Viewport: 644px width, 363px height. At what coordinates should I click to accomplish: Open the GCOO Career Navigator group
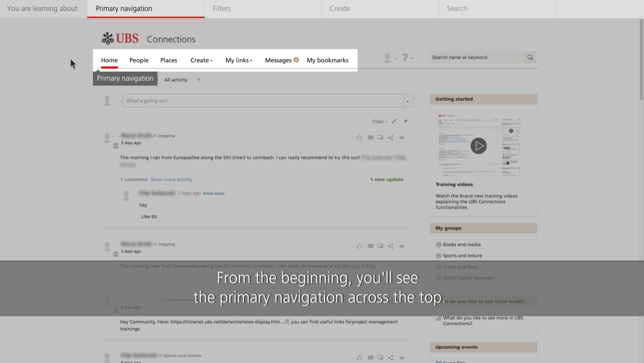click(469, 278)
